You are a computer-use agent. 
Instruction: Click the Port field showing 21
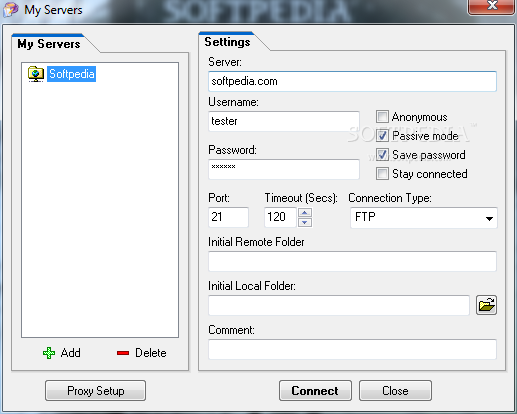click(x=228, y=217)
